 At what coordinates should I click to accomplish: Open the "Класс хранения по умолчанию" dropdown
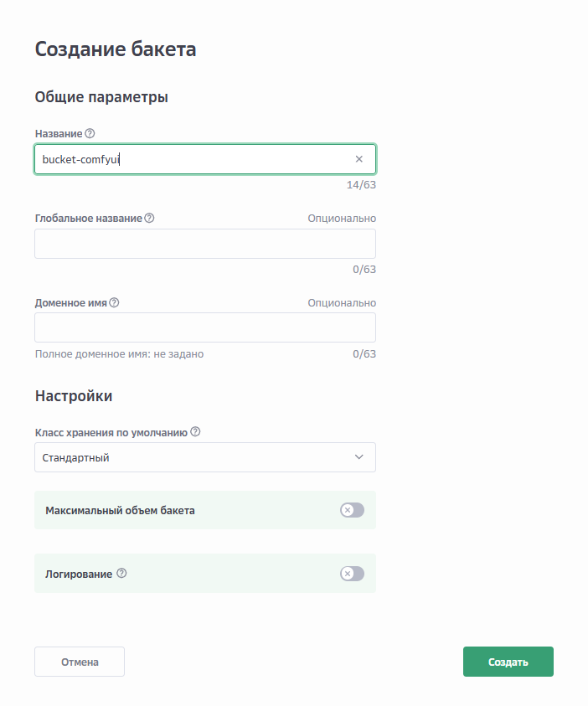[205, 457]
